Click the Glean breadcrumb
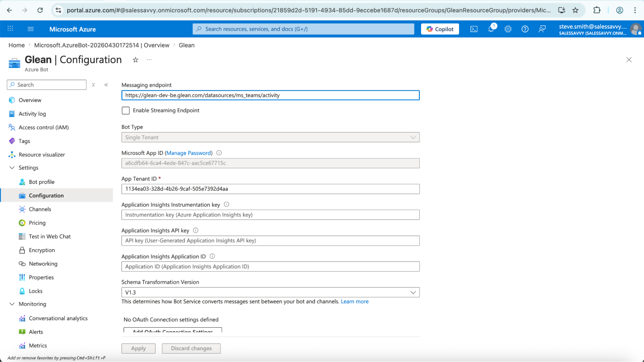This screenshot has height=362, width=644. [x=187, y=45]
